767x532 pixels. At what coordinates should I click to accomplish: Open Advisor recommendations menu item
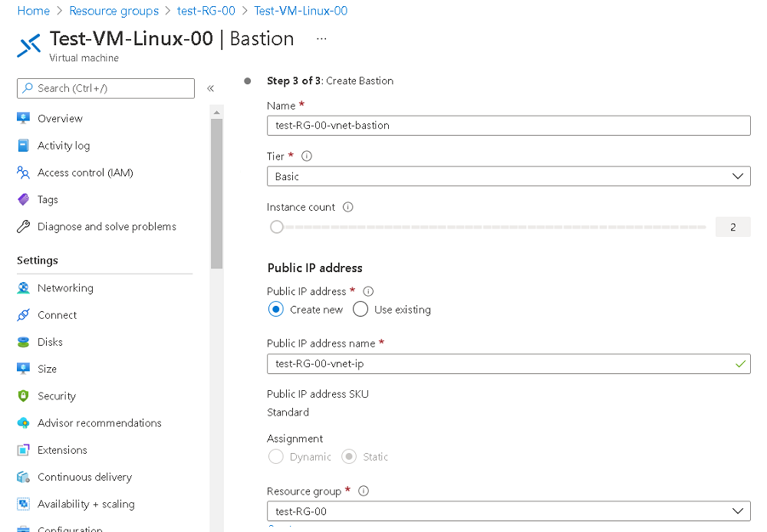[99, 423]
